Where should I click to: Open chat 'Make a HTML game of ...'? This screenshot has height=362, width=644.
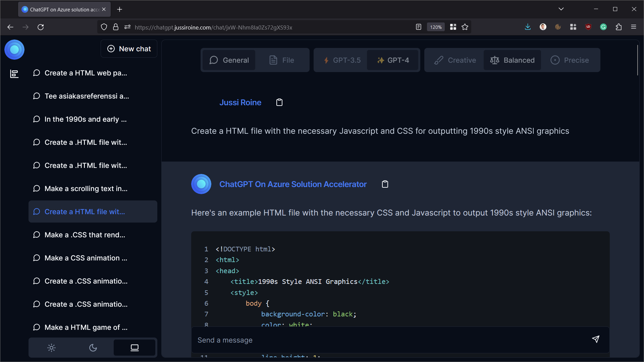click(x=93, y=327)
